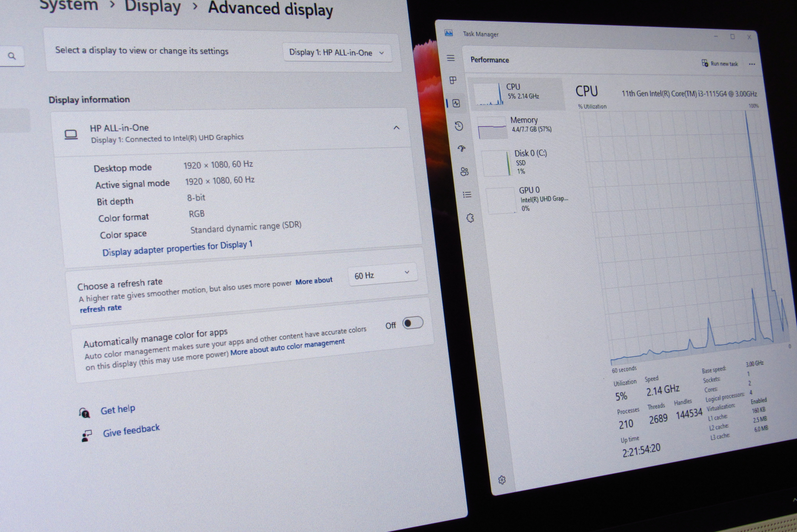Collapse the HP ALL-in-One display information
Image resolution: width=797 pixels, height=532 pixels.
point(396,128)
